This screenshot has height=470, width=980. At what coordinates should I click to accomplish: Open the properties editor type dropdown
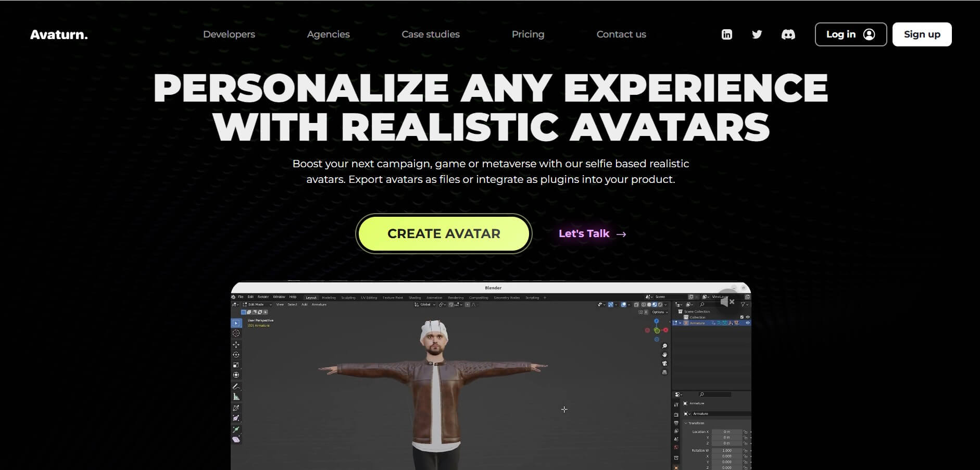(x=678, y=394)
